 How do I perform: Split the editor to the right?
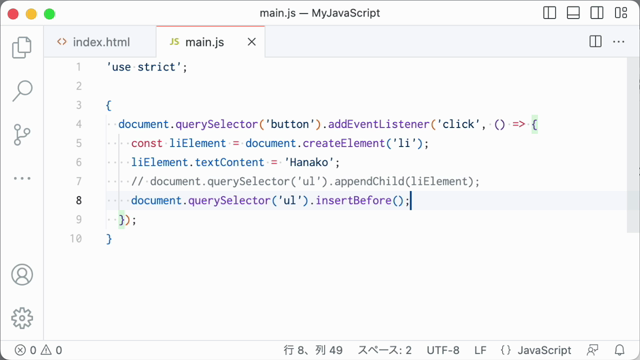pyautogui.click(x=596, y=42)
